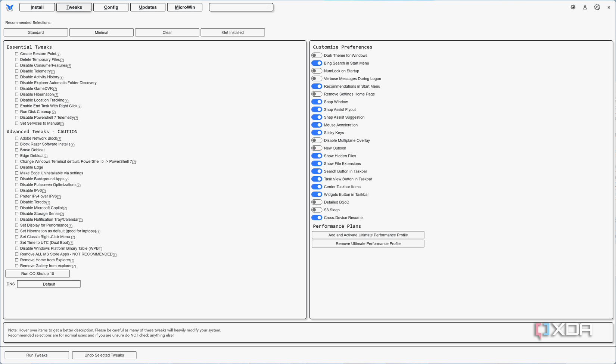Open the settings gear menu
The width and height of the screenshot is (616, 364).
click(x=597, y=7)
